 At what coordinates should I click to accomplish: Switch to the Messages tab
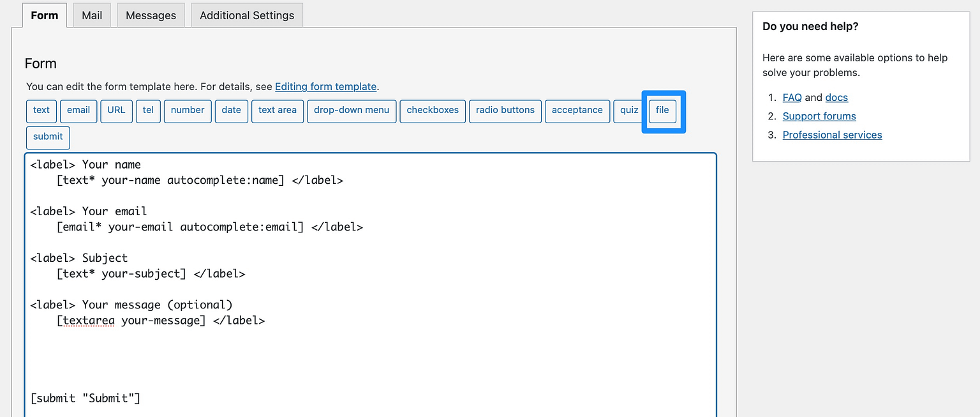(x=151, y=15)
